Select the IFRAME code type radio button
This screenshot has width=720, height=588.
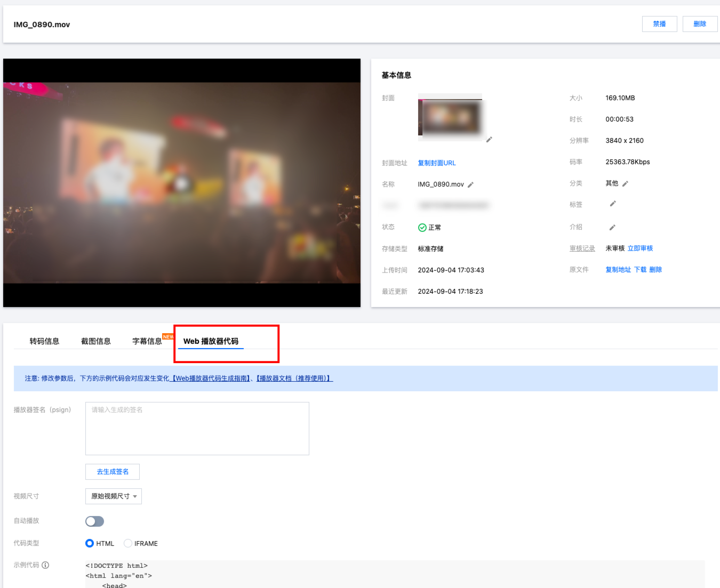(x=128, y=543)
